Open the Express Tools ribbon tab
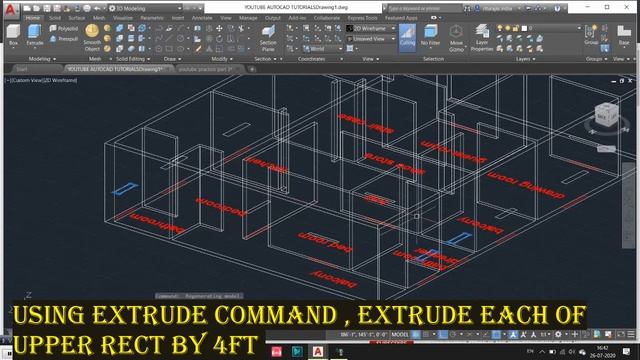The height and width of the screenshot is (360, 640). [x=362, y=18]
